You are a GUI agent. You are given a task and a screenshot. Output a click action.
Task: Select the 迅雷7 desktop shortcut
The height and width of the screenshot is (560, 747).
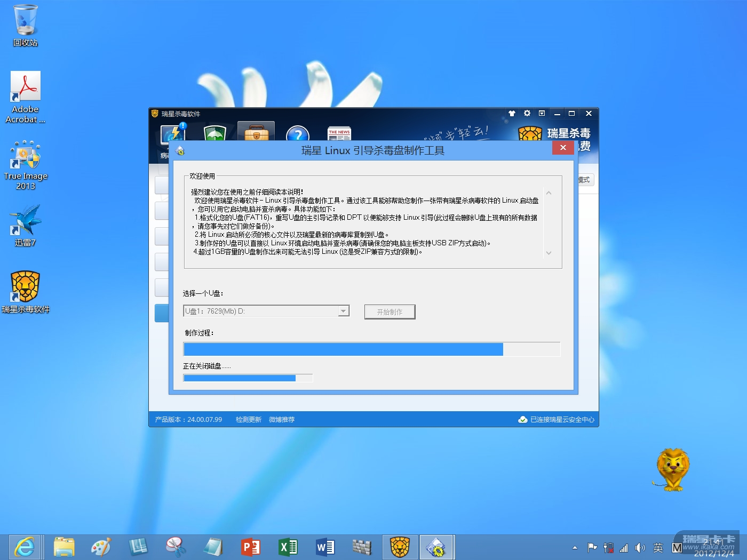tap(25, 226)
